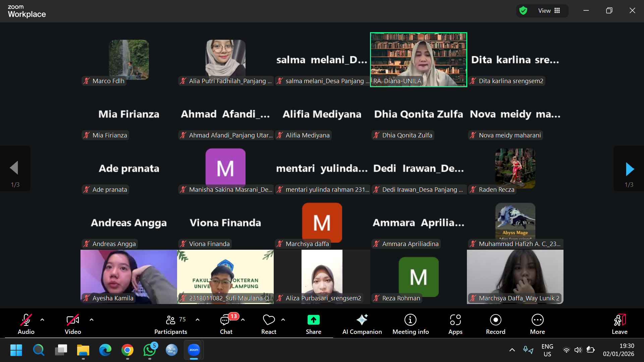This screenshot has width=644, height=362.
Task: Show hidden system tray icons
Action: pyautogui.click(x=512, y=350)
